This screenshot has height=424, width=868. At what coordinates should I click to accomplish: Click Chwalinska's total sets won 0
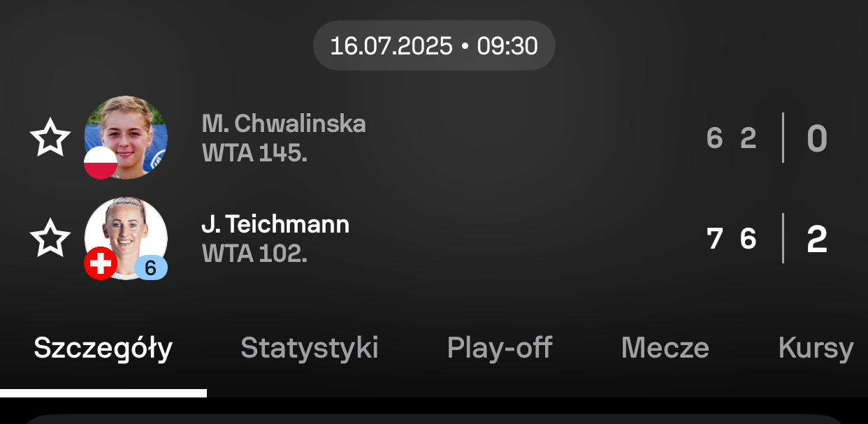[x=817, y=138]
